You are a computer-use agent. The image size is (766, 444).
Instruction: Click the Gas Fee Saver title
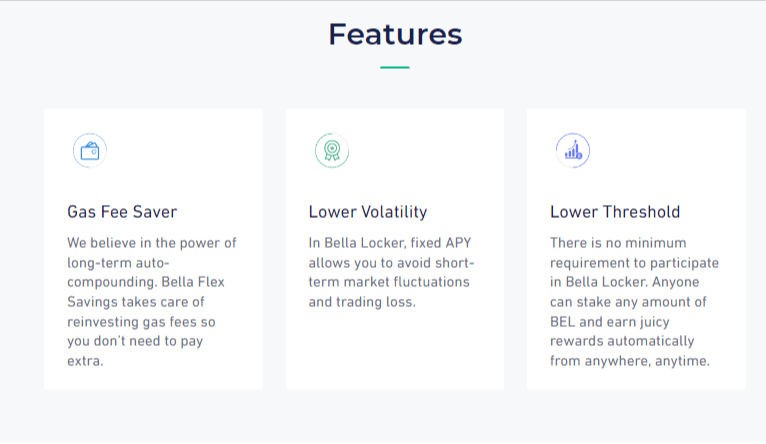(x=122, y=211)
